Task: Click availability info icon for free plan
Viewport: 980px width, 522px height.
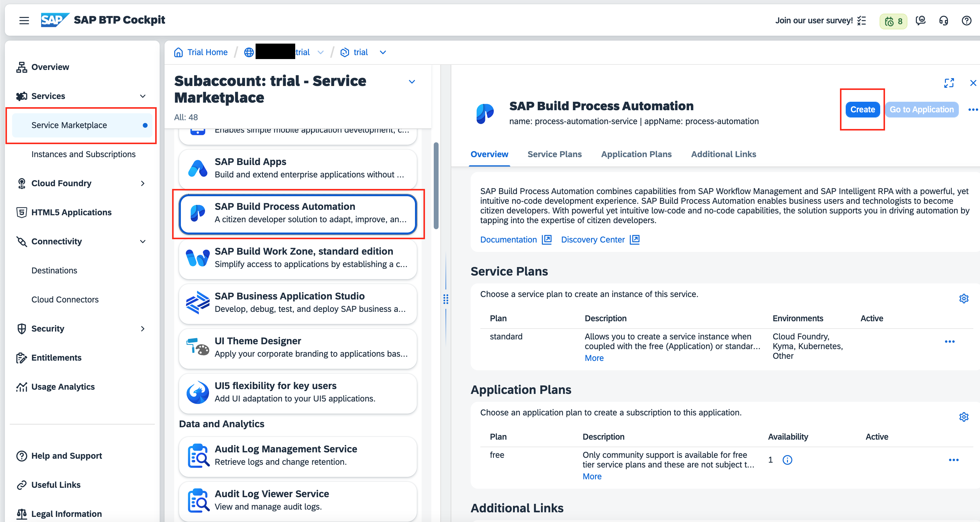Action: coord(787,460)
